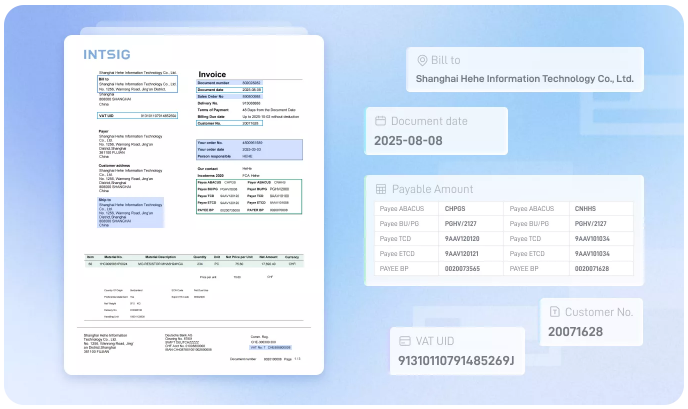Click 'Payee ABACUS' label next to CNHHS

click(x=532, y=209)
